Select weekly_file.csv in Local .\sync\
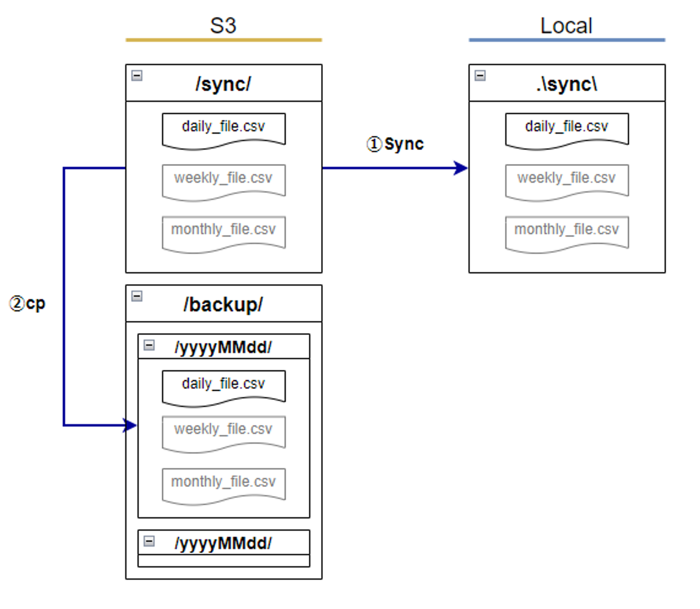Screen dimensions: 700x609 (567, 183)
